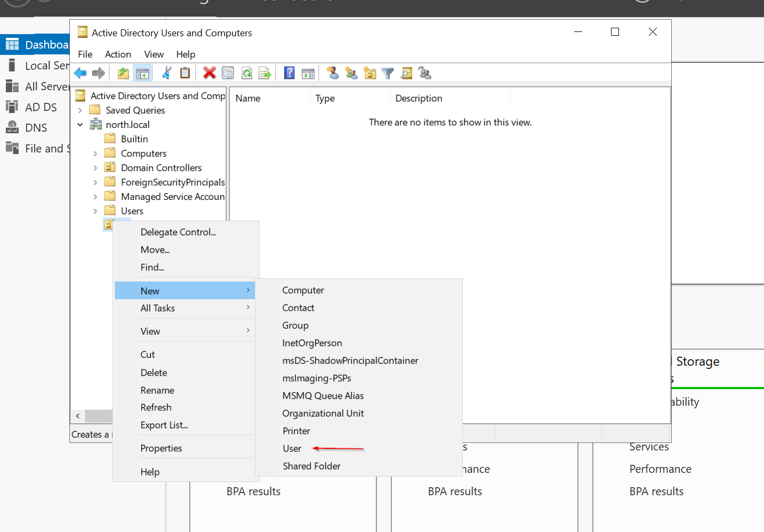Click the DNS icon in Server Manager sidebar

coord(12,127)
